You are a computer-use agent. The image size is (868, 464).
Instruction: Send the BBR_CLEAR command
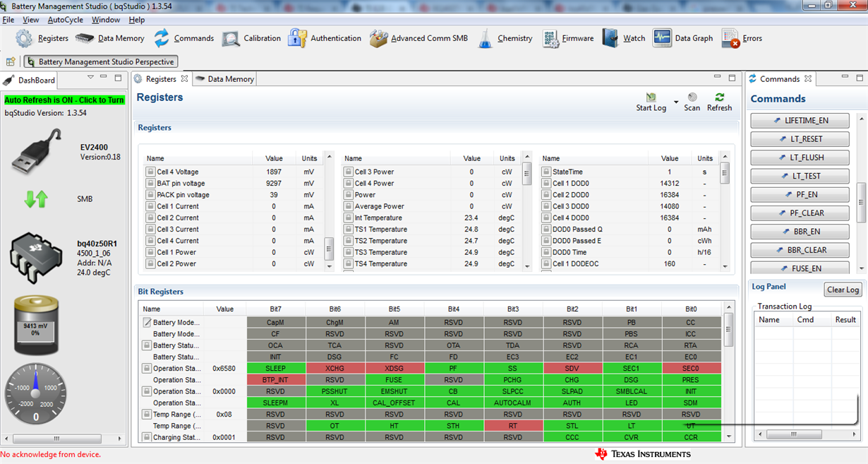tap(800, 250)
